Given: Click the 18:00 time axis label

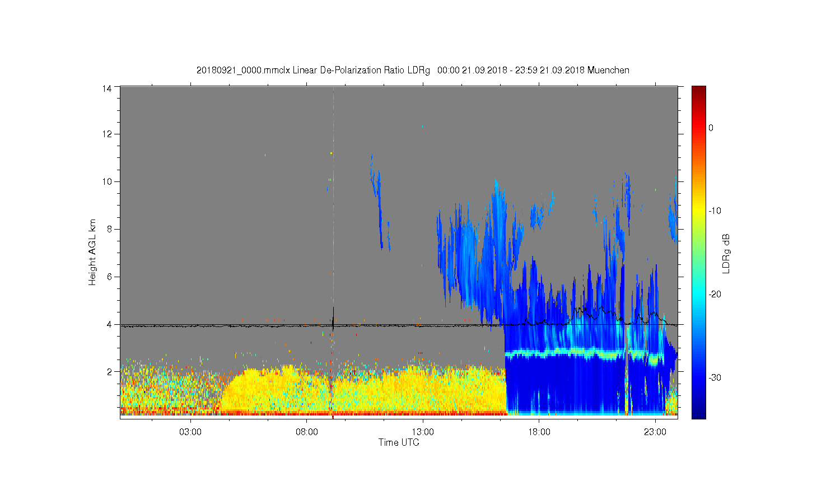Looking at the screenshot, I should (x=539, y=432).
